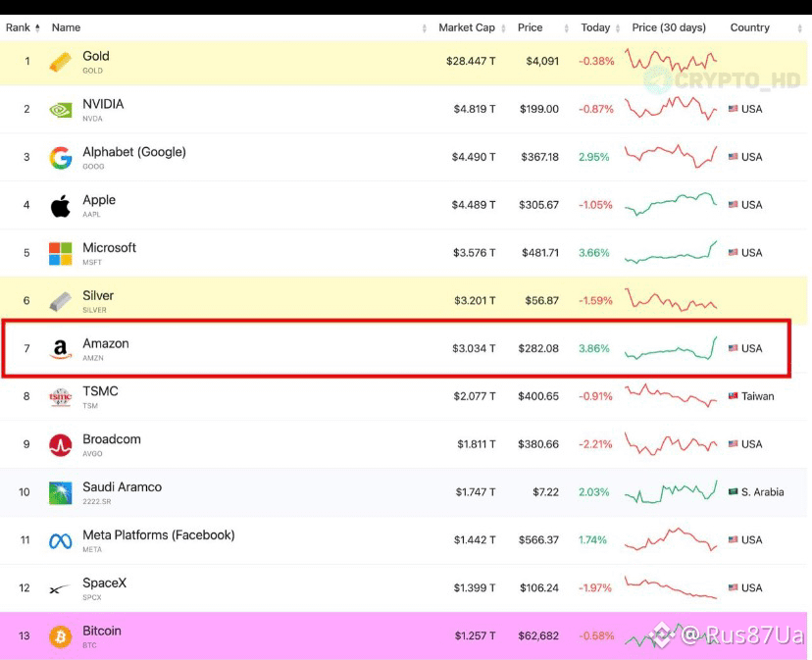This screenshot has height=660, width=812.
Task: Open the NVIDIA company link
Action: (x=103, y=104)
